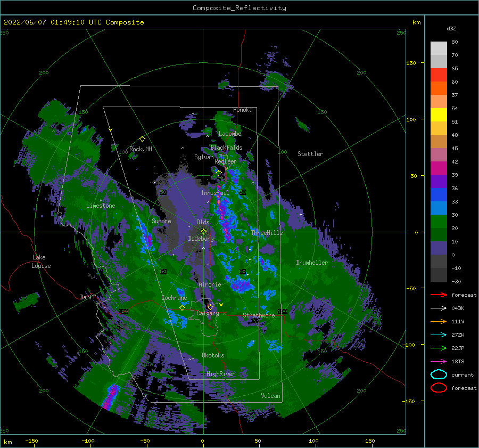Image resolution: width=479 pixels, height=448 pixels.
Task: Click the white 04DK arrow icon
Action: pos(439,308)
